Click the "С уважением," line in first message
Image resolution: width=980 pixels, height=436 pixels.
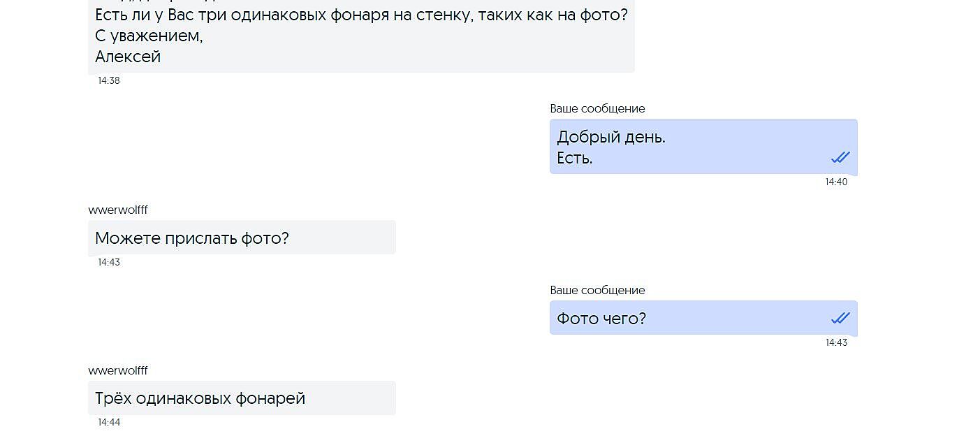(149, 36)
